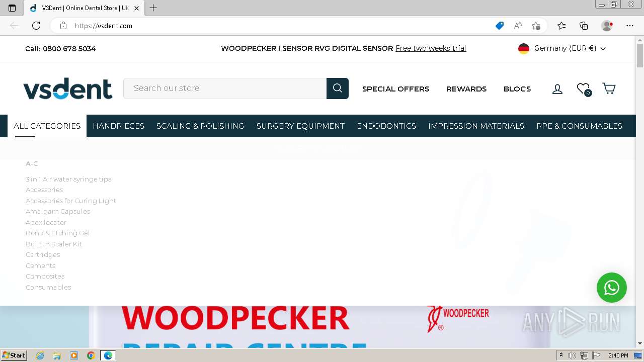Click the taskbar clock 2:40 PM
644x362 pixels.
618,355
